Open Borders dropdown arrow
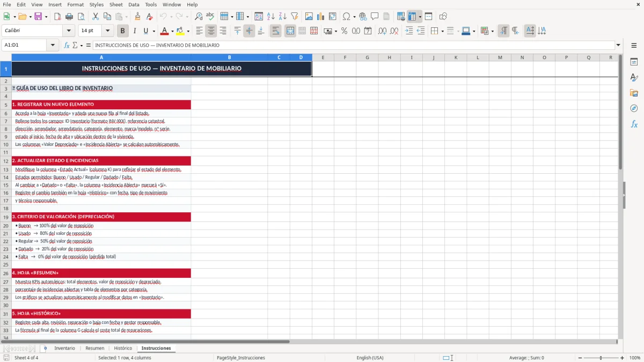Viewport: 644px width, 362px height. pos(443,31)
